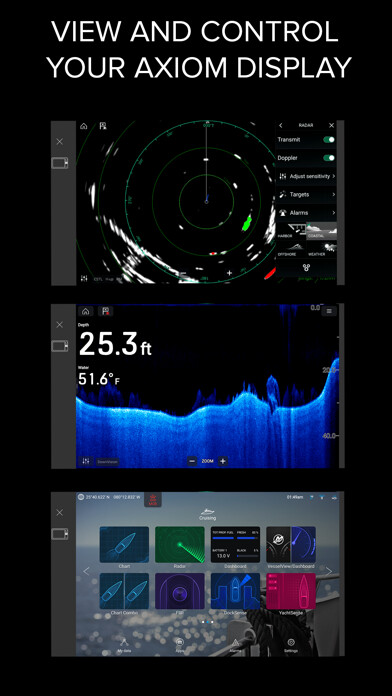Toggle the radar Transmit switch
Screen dimensions: 392x696
[329, 139]
